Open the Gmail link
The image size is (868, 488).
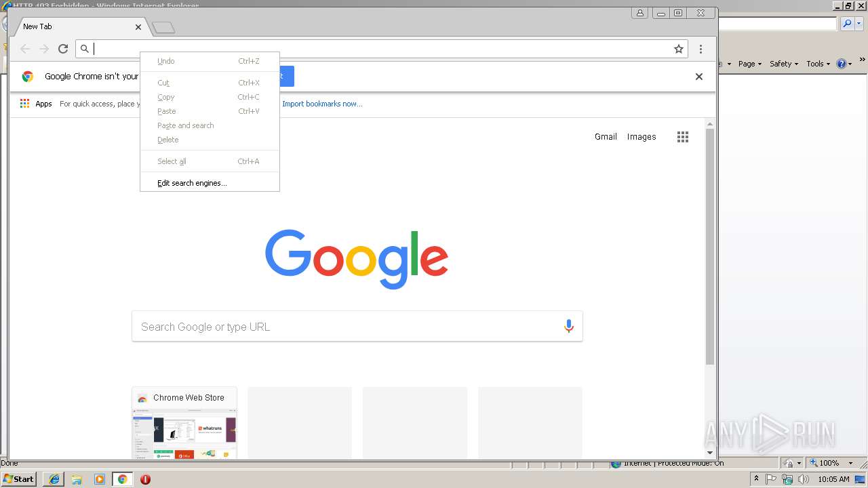click(x=606, y=137)
